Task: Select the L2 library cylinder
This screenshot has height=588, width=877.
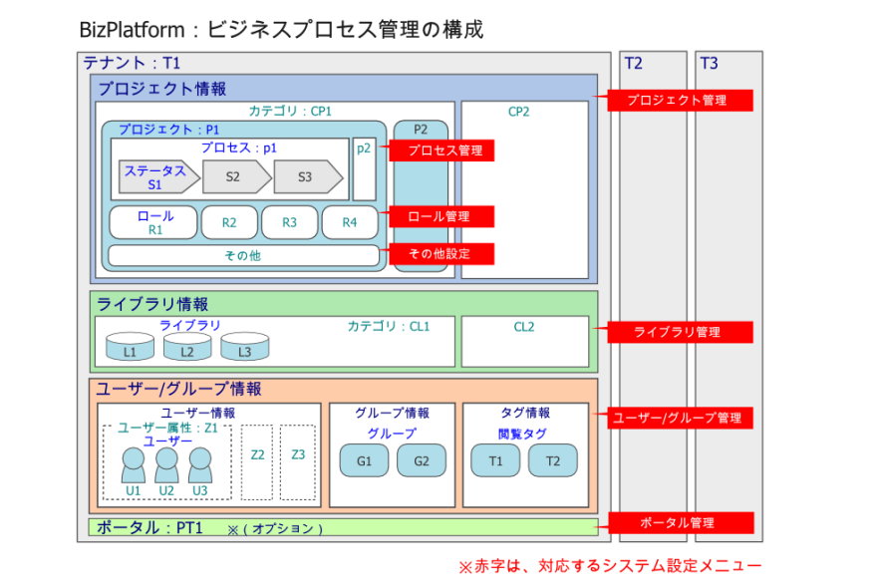Action: [x=187, y=346]
